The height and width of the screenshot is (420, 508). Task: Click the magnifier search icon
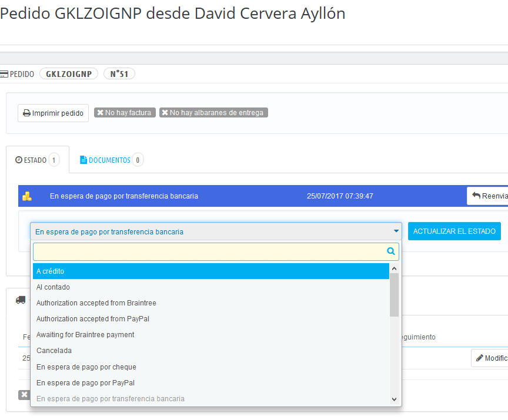391,251
